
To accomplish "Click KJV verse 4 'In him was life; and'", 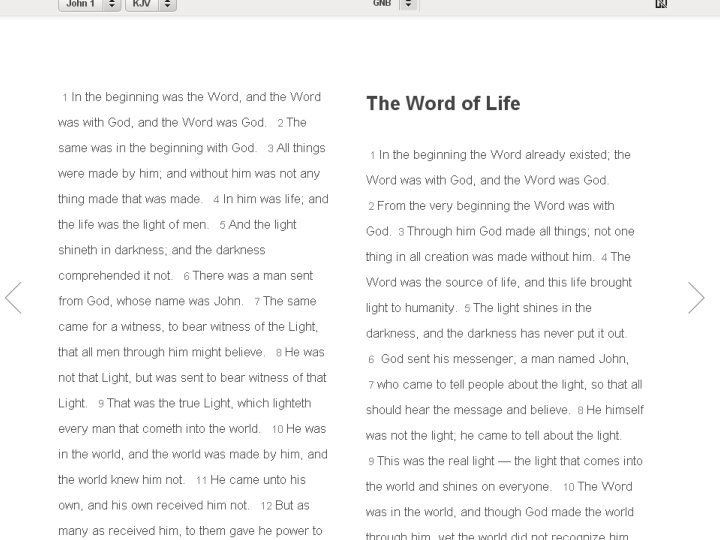I will [276, 199].
